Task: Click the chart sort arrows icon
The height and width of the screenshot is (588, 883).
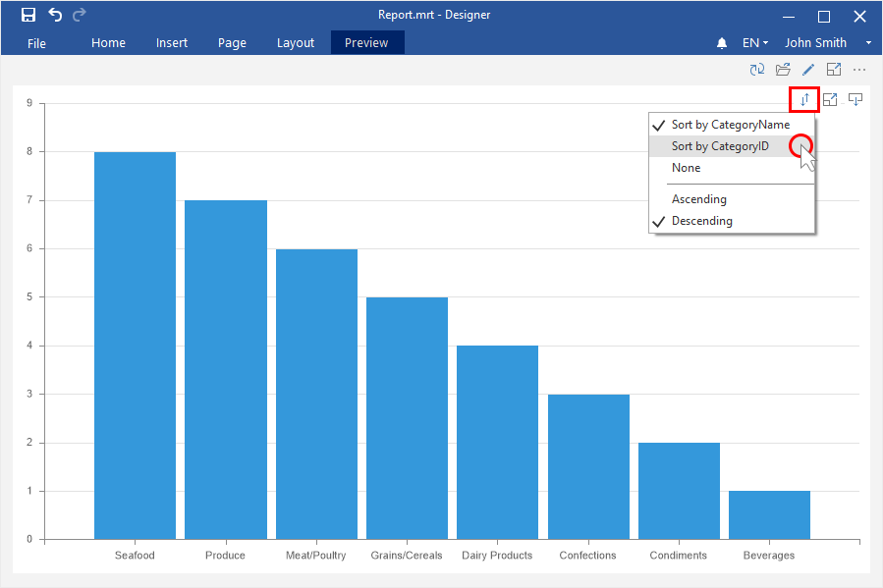Action: tap(804, 99)
